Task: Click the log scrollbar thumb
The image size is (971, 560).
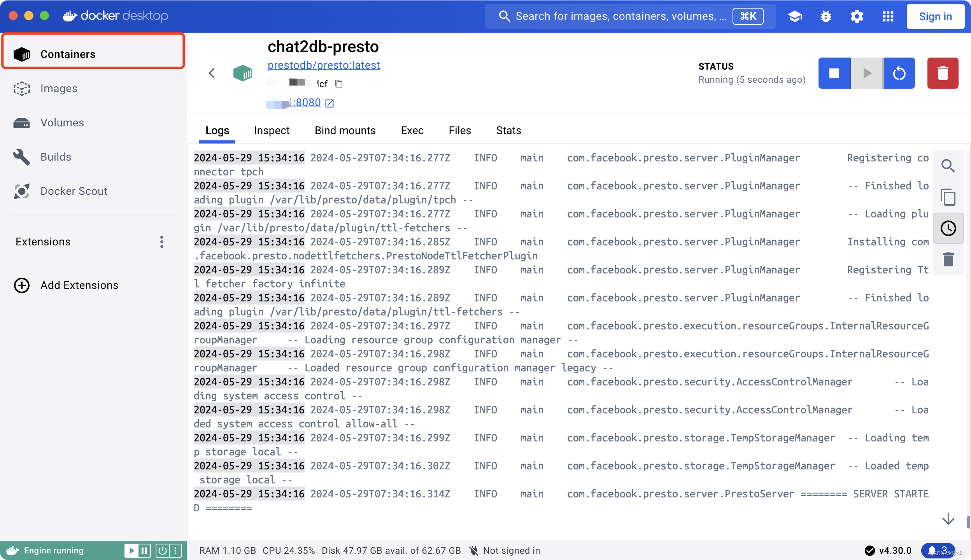Action: pos(968,522)
